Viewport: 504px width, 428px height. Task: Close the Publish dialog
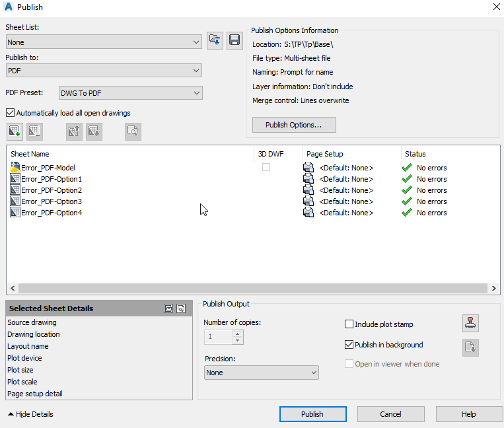[496, 7]
